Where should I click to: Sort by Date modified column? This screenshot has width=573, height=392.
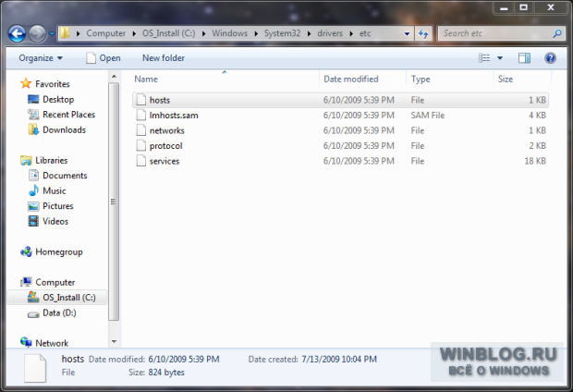(362, 79)
